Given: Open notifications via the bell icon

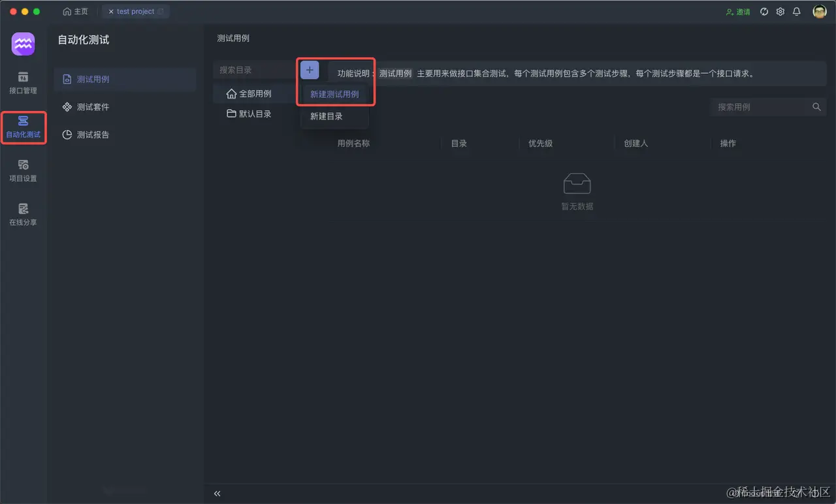Looking at the screenshot, I should coord(796,11).
